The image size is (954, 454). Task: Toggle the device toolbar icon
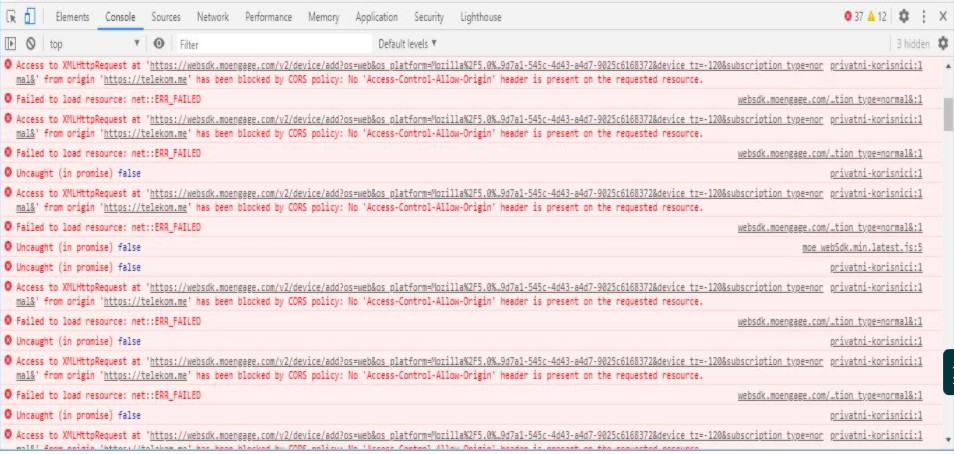click(30, 17)
